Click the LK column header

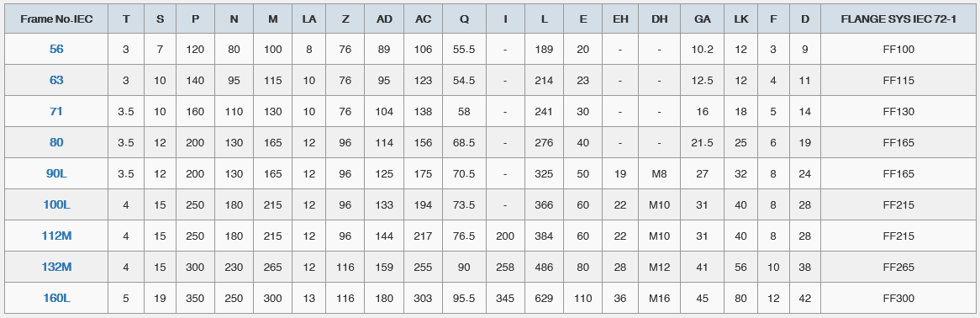click(740, 19)
